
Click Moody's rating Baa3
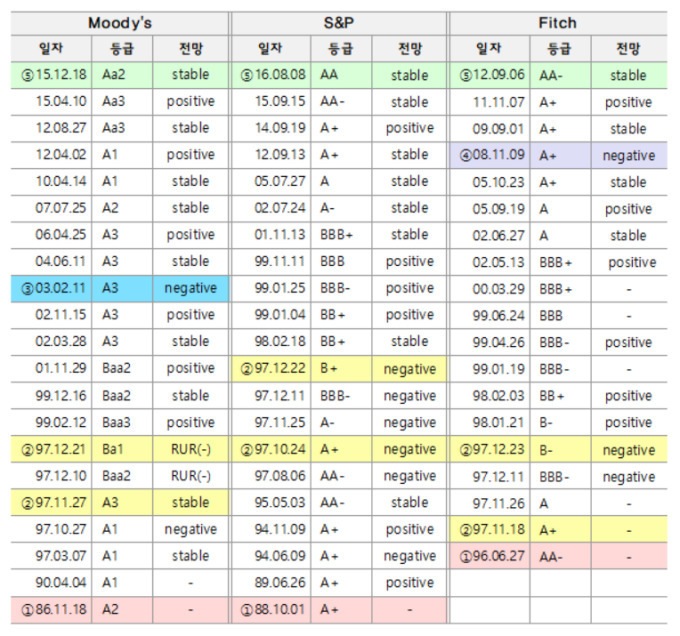coord(116,422)
